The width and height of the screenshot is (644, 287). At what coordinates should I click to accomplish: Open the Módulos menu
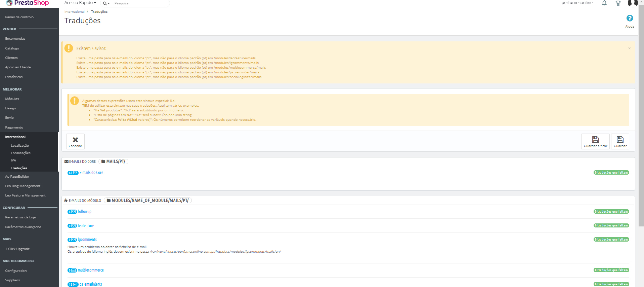click(12, 99)
